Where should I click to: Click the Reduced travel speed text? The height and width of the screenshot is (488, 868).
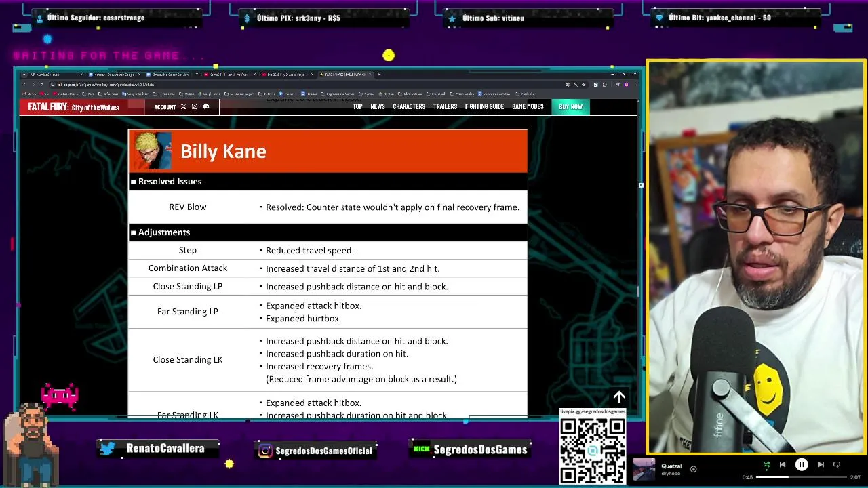(x=310, y=251)
